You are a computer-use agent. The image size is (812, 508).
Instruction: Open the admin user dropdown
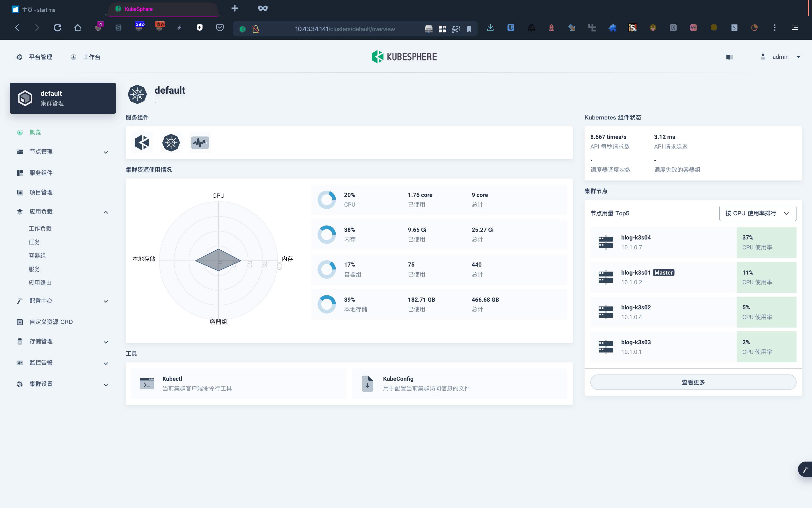tap(781, 57)
